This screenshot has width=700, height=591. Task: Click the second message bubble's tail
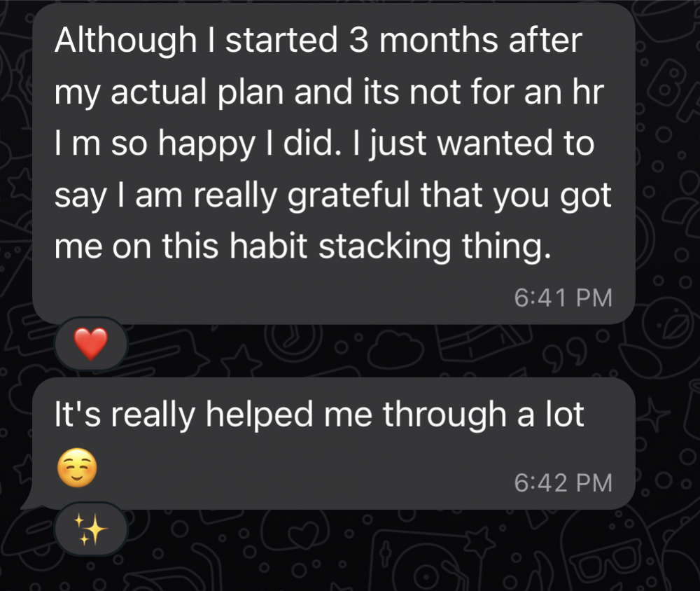click(29, 501)
